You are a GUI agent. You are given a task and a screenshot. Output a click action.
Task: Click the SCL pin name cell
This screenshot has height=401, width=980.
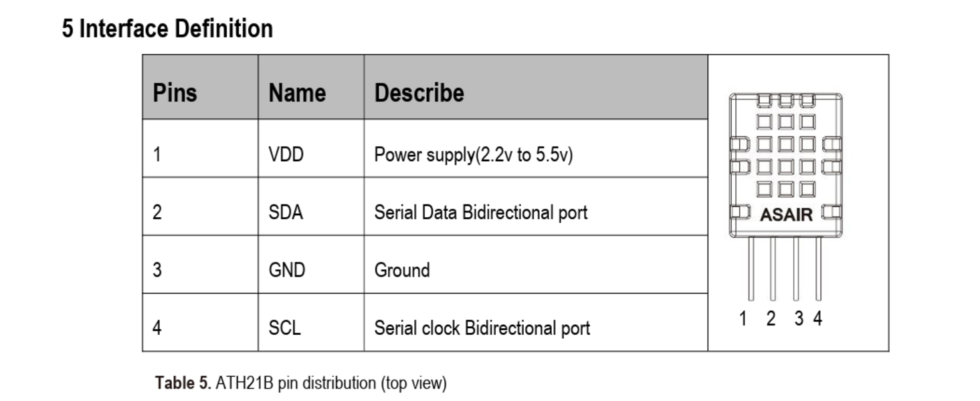coord(311,322)
